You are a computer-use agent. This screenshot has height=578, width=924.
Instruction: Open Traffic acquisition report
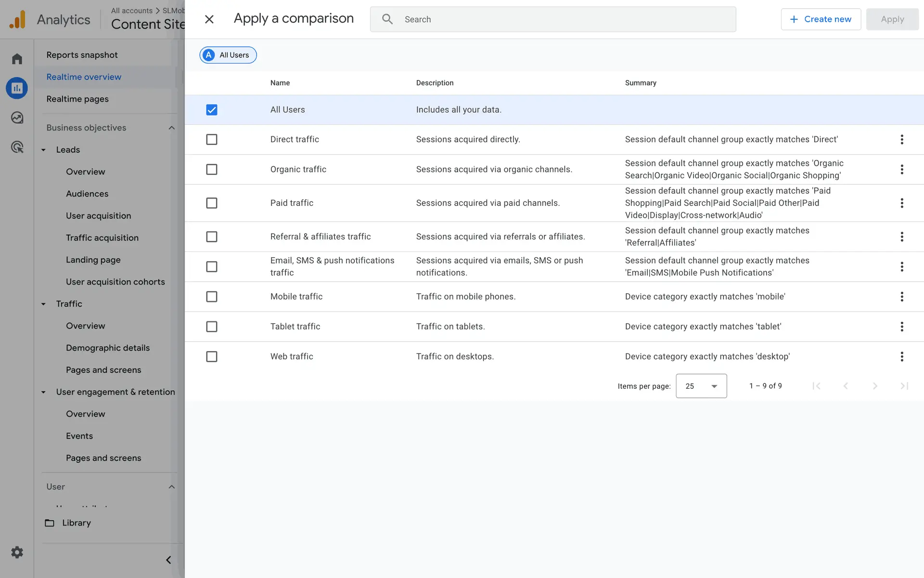pyautogui.click(x=102, y=237)
